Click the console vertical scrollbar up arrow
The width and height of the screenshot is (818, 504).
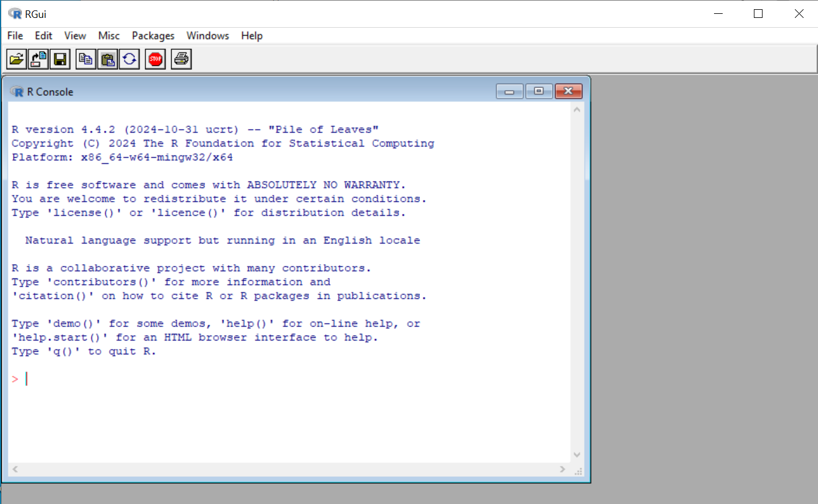[x=577, y=109]
